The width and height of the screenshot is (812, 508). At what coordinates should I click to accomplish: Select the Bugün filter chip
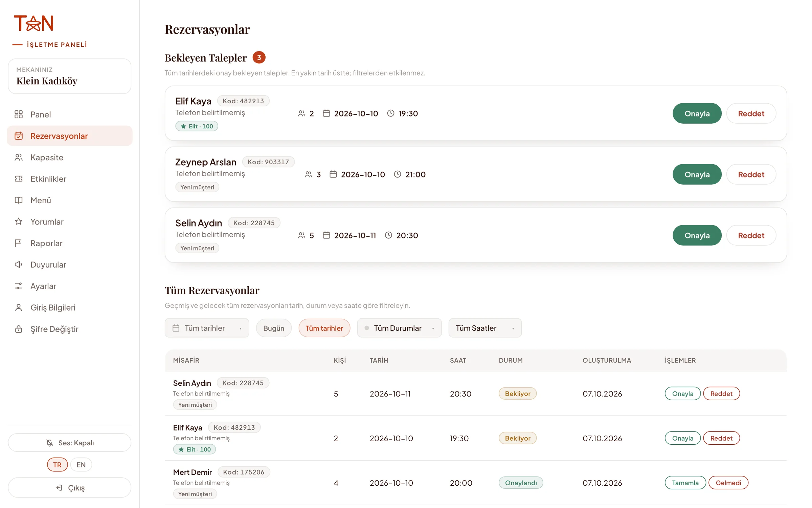click(x=274, y=328)
